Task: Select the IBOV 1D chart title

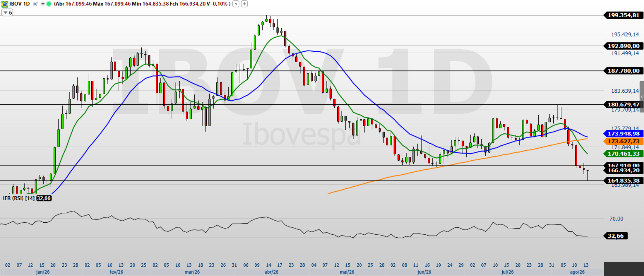Action: click(20, 4)
